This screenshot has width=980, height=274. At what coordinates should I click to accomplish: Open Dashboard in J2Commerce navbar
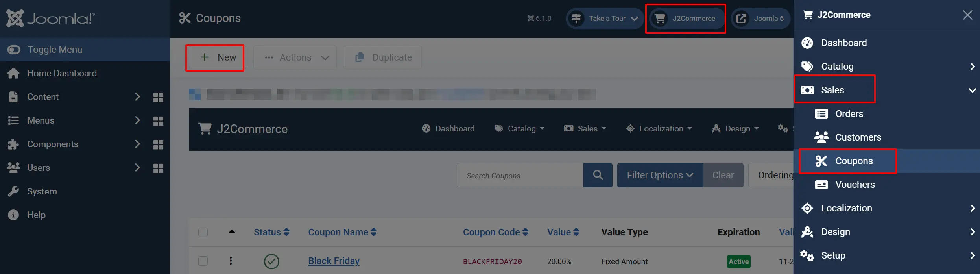[448, 129]
